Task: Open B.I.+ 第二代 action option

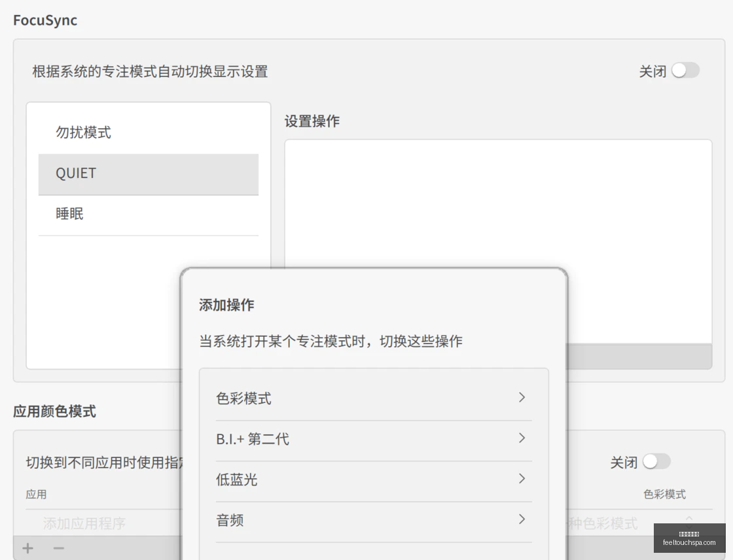Action: pyautogui.click(x=374, y=440)
